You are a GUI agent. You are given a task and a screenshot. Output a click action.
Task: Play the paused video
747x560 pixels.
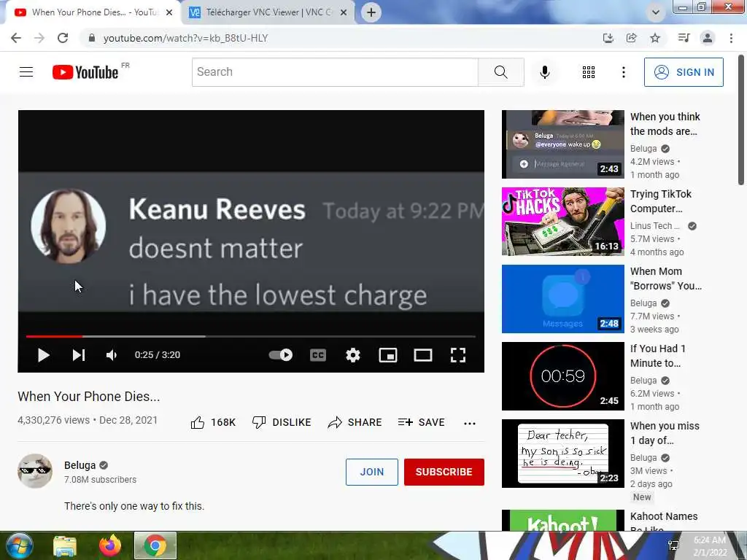43,355
